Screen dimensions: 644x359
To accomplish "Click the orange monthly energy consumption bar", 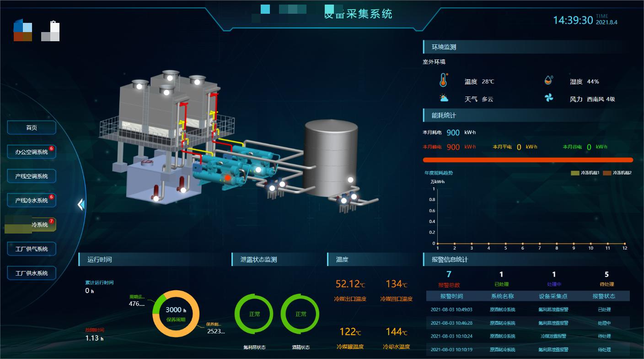I will [528, 160].
